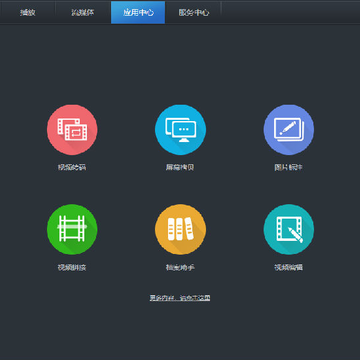
Task: Click the 屏幕拷贝 label text
Action: click(180, 167)
